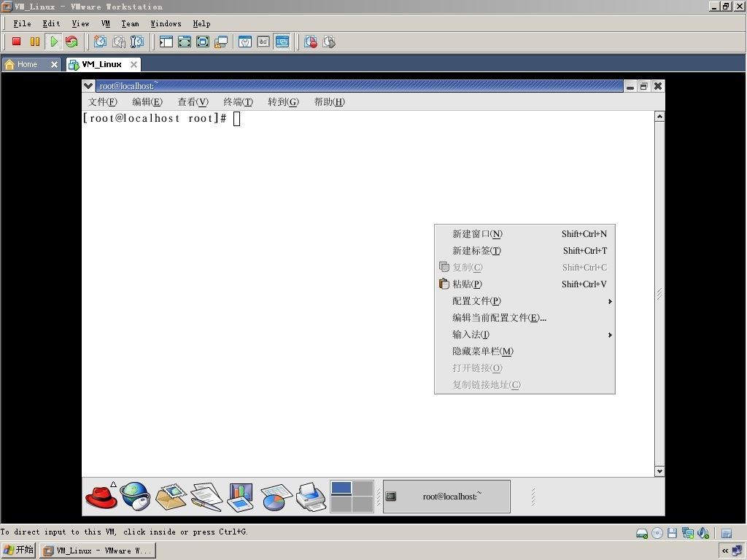Open the terminal 帮助(H) menu
The height and width of the screenshot is (560, 747).
[329, 102]
